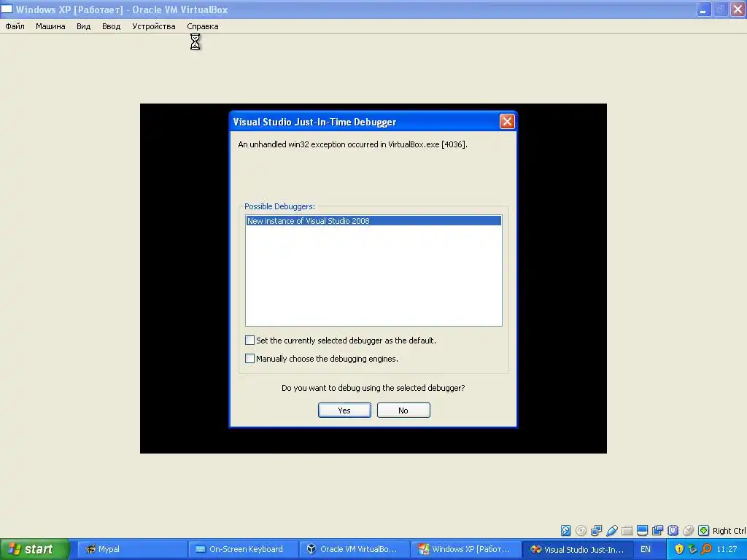The width and height of the screenshot is (747, 560).
Task: Close the Just-In-Time Debugger dialog
Action: coord(507,122)
